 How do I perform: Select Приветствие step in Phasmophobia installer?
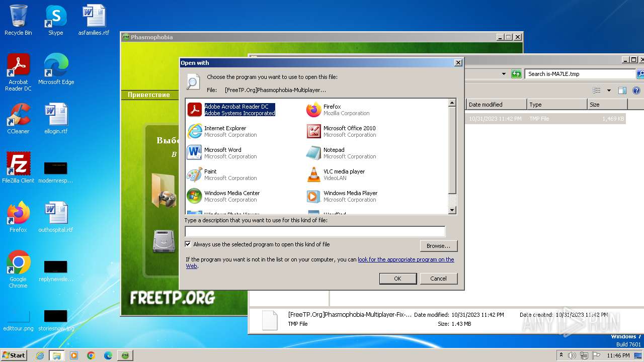coord(149,95)
